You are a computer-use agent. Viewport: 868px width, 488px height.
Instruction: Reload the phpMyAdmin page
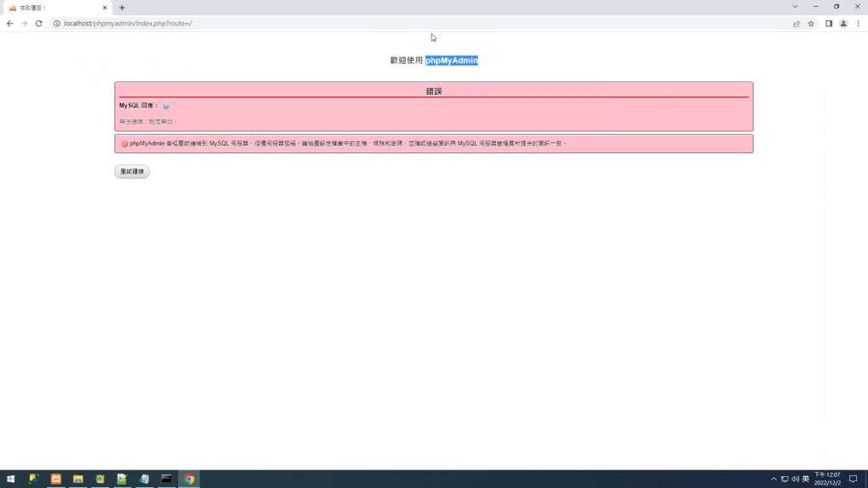[39, 23]
